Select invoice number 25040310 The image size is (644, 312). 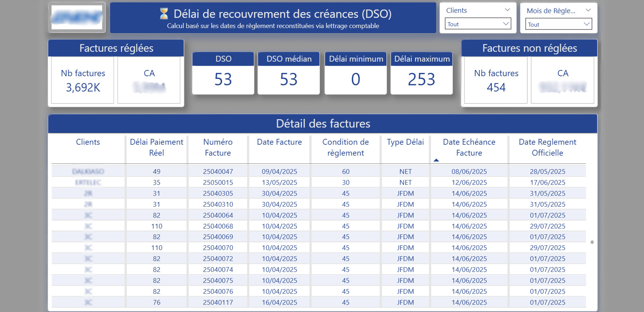(218, 204)
